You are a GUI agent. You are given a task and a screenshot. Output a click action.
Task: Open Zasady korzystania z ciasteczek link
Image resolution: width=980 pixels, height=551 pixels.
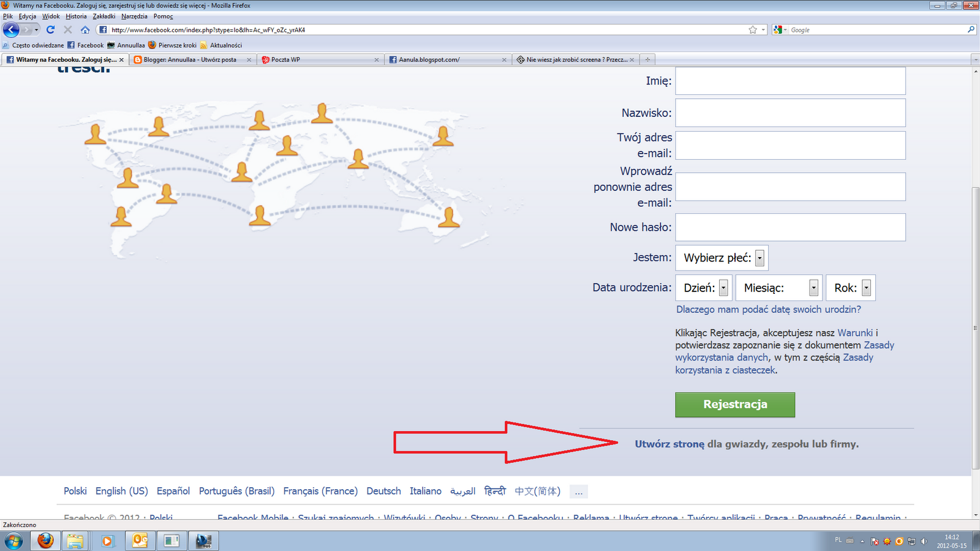774,364
